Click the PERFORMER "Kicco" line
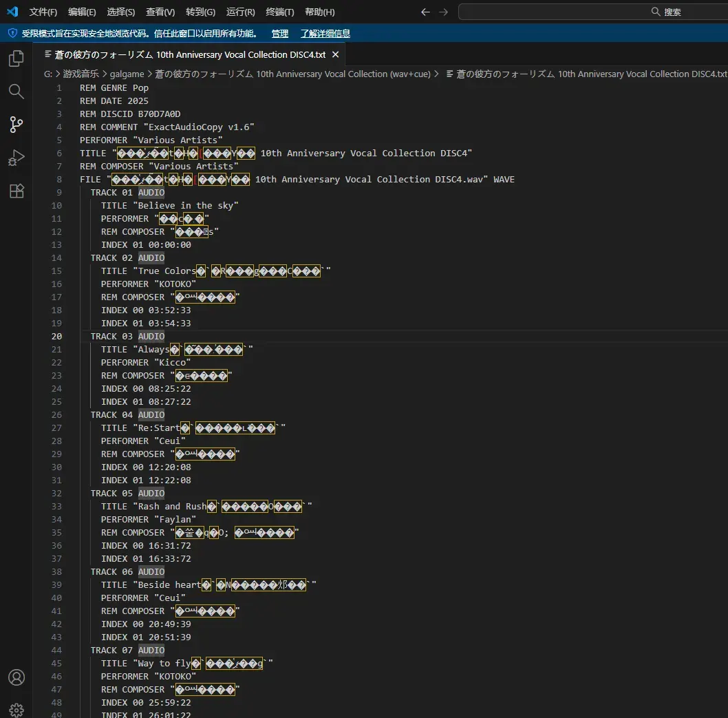Screen dimensions: 728x718 146,362
